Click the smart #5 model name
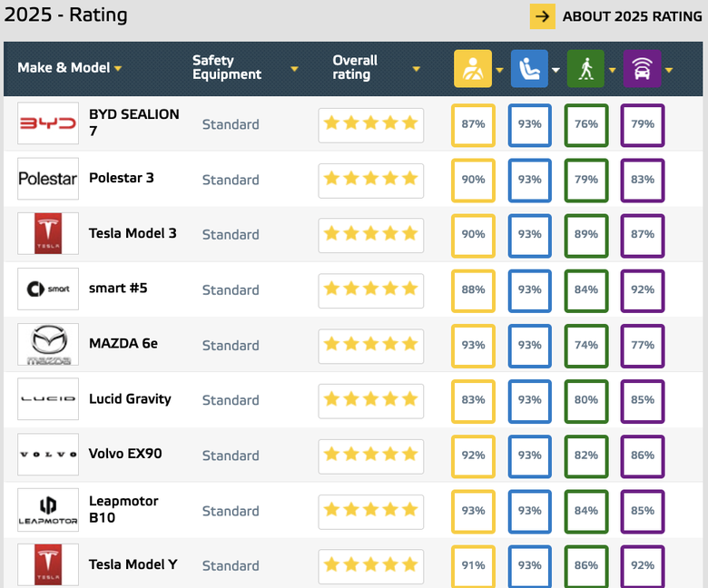 118,289
